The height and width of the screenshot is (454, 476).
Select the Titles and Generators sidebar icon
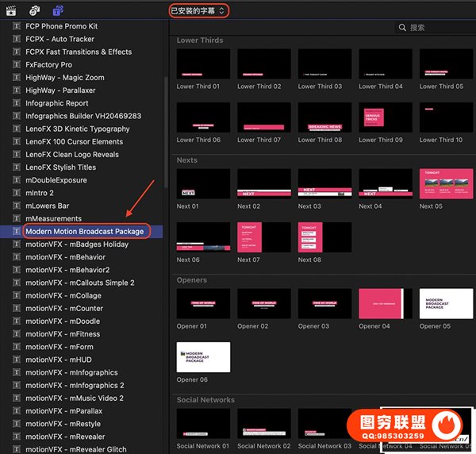tap(58, 10)
